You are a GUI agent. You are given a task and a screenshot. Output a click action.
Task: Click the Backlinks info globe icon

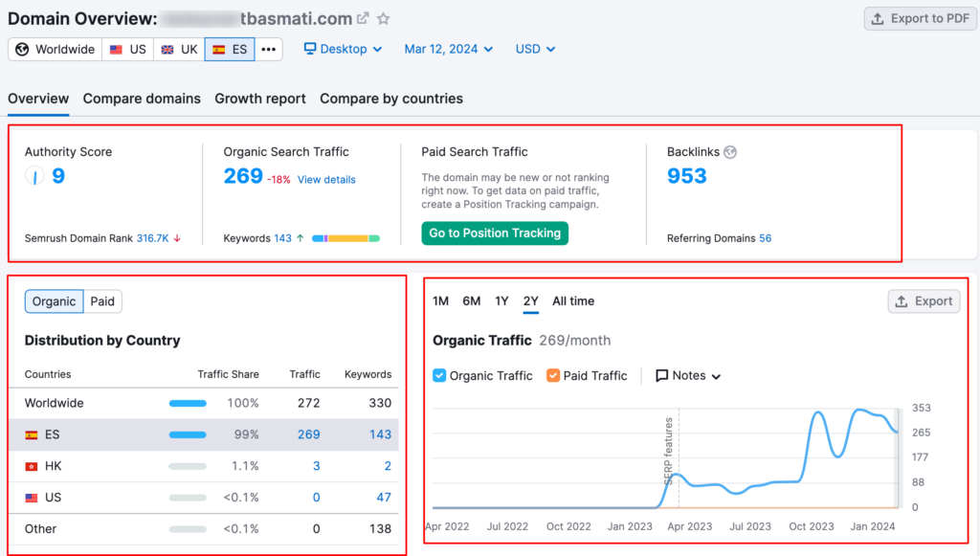click(x=730, y=152)
